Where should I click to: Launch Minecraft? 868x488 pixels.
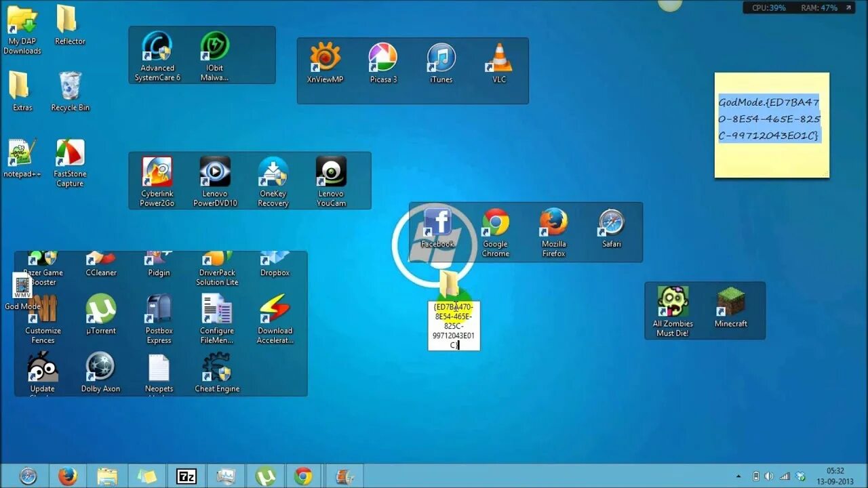coord(731,308)
